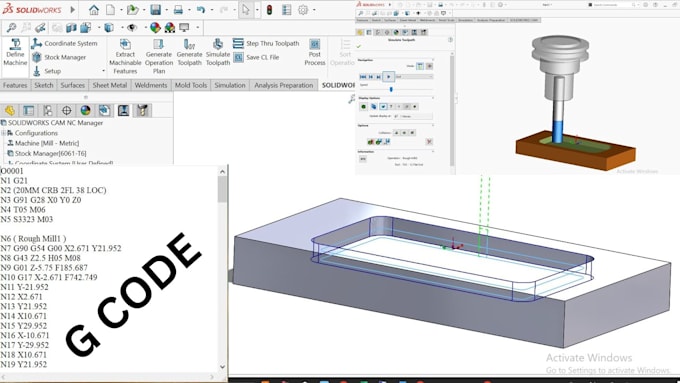Screen dimensions: 680x383
Task: Switch to the Features tab
Action: [15, 85]
